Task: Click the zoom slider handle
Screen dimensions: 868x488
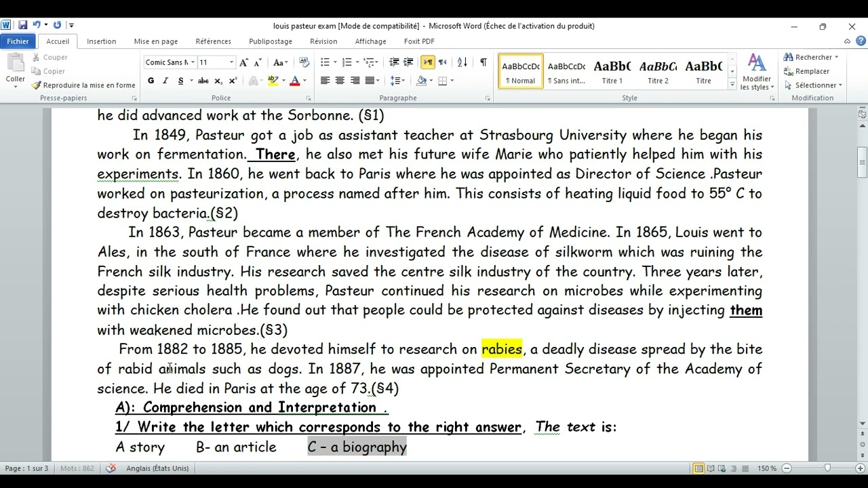Action: coord(827,468)
